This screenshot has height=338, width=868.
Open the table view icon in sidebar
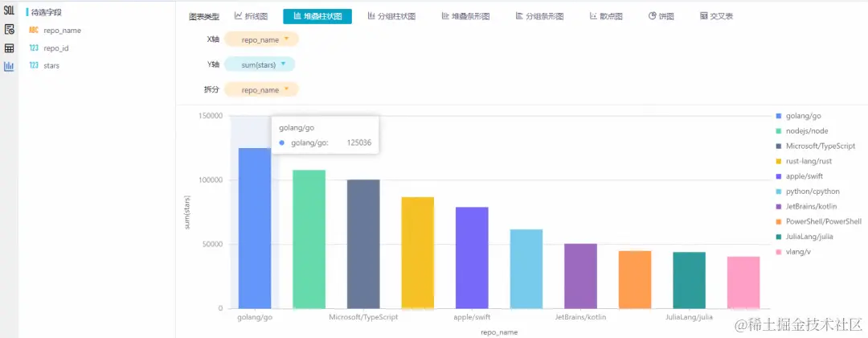9,48
